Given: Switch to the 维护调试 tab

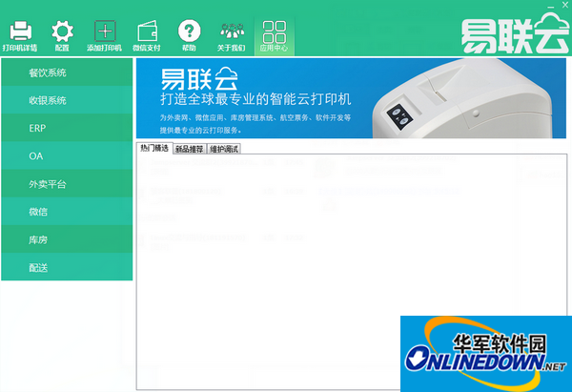Looking at the screenshot, I should tap(224, 149).
